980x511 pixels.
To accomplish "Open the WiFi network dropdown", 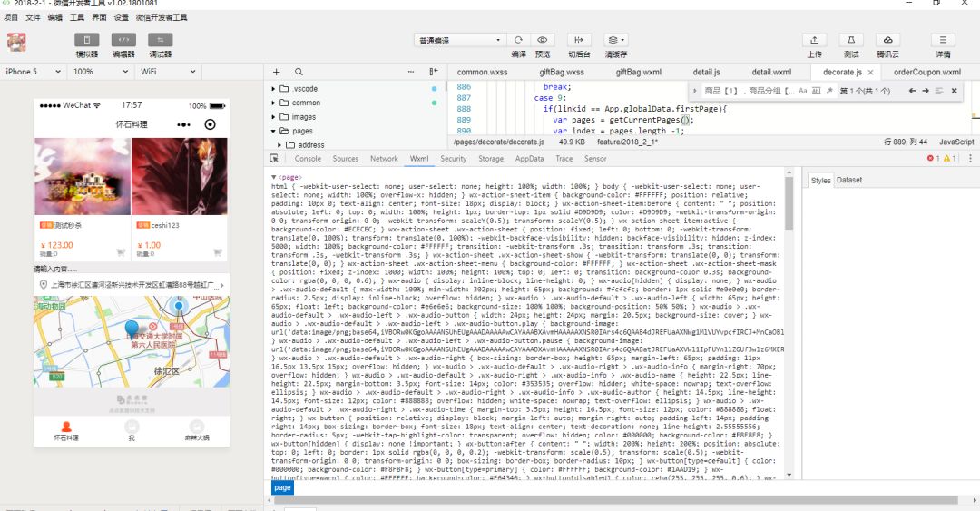I will (168, 72).
